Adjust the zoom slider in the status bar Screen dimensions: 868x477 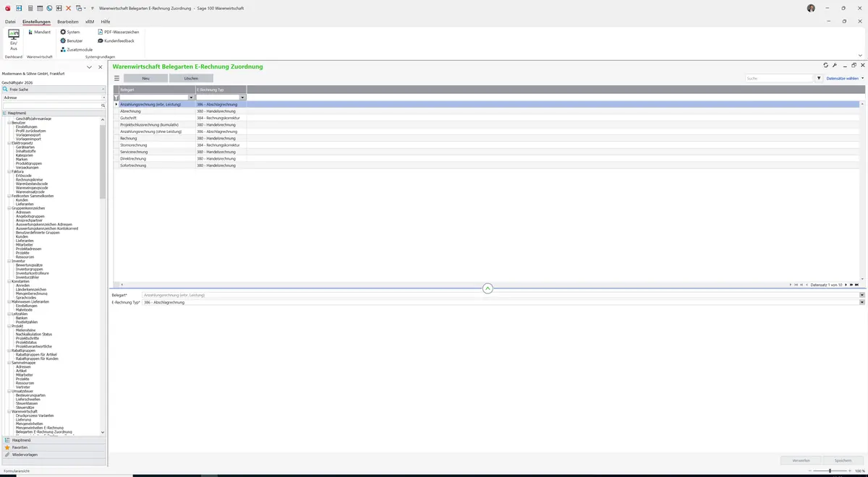830,470
